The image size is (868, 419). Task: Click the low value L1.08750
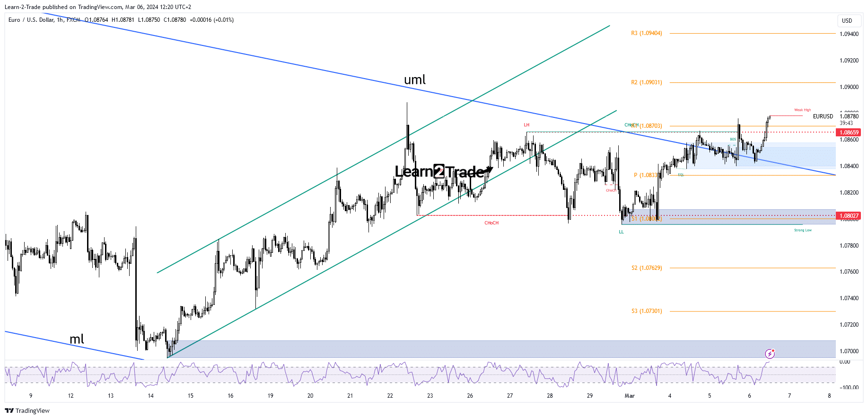tap(149, 20)
